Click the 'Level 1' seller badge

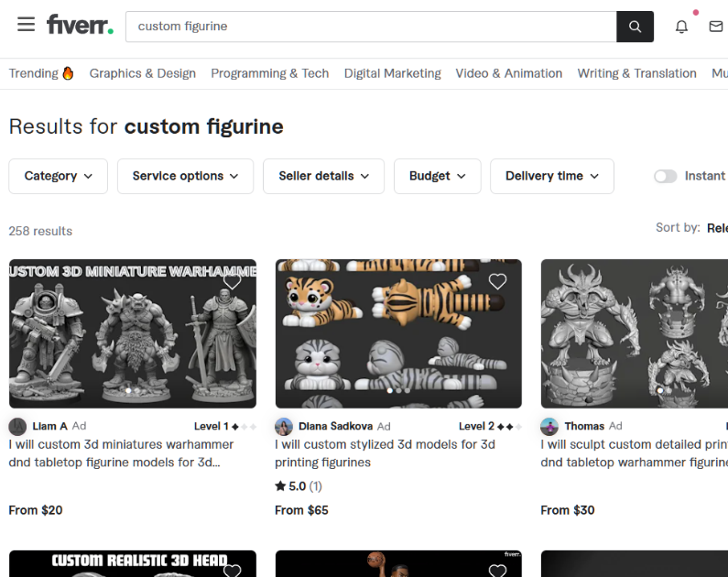225,426
